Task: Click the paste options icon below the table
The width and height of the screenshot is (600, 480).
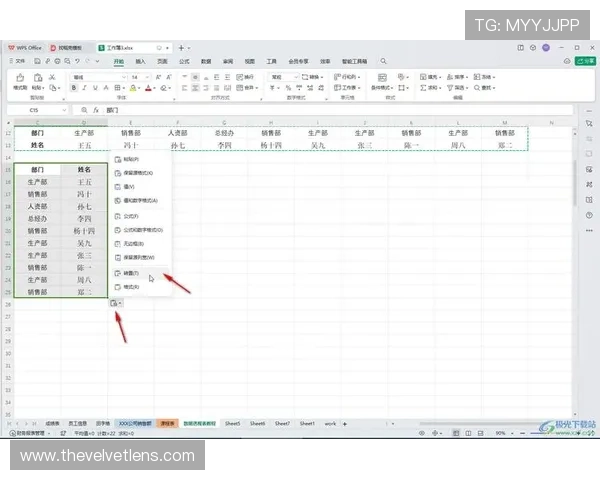Action: coord(116,303)
